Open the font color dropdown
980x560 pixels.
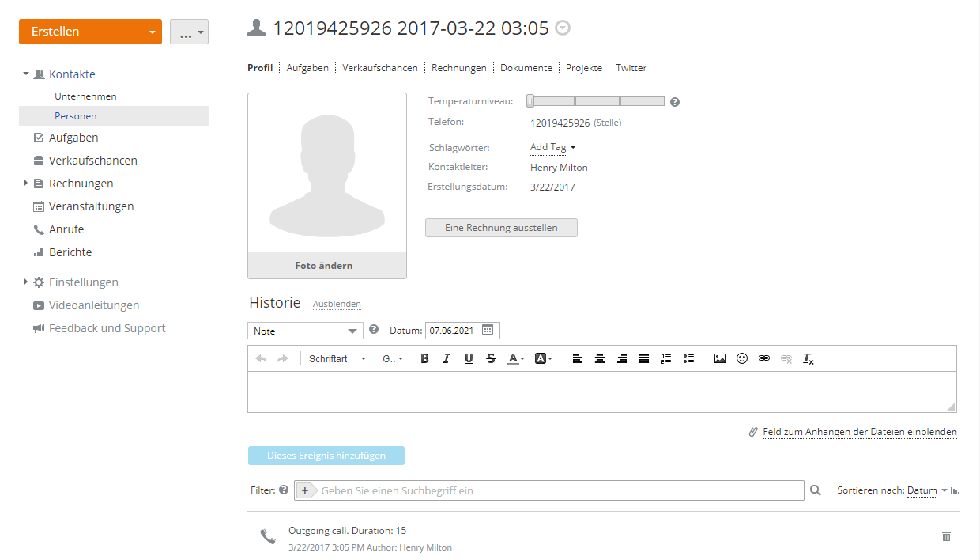tap(516, 358)
